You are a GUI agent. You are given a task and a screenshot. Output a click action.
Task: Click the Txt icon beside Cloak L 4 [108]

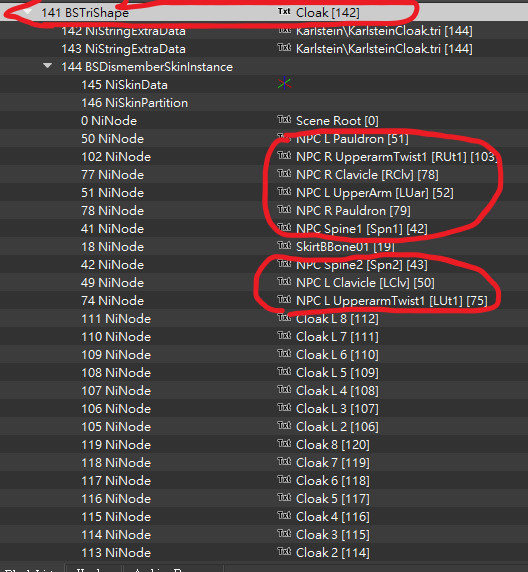point(284,389)
